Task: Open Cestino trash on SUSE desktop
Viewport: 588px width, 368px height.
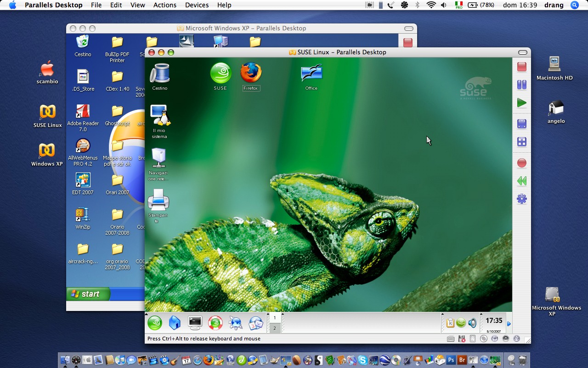Action: coord(160,77)
